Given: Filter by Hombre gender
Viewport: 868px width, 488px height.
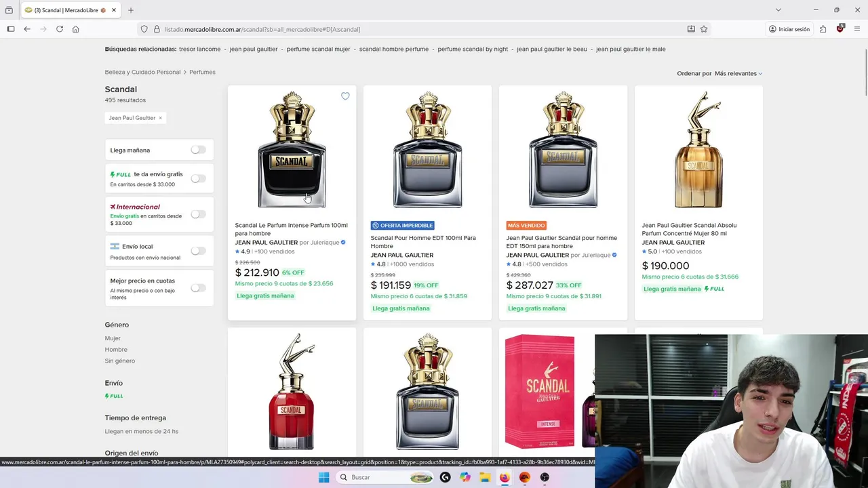Looking at the screenshot, I should [x=116, y=350].
